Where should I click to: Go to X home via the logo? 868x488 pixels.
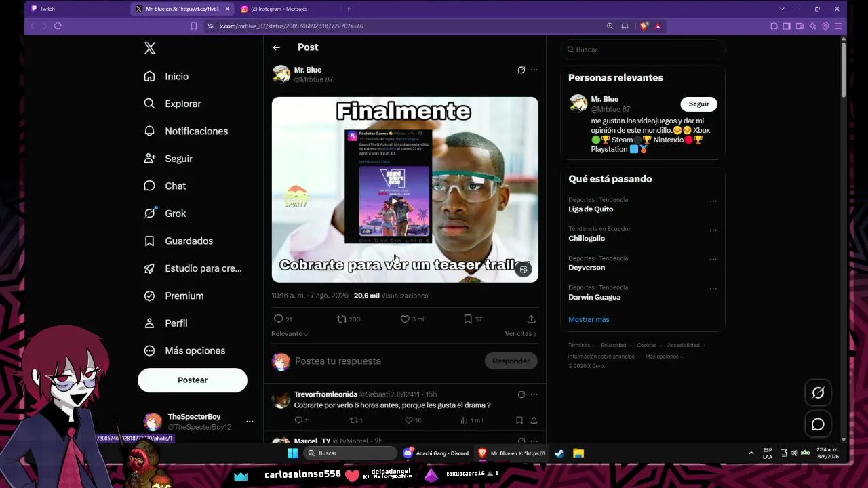click(x=150, y=48)
